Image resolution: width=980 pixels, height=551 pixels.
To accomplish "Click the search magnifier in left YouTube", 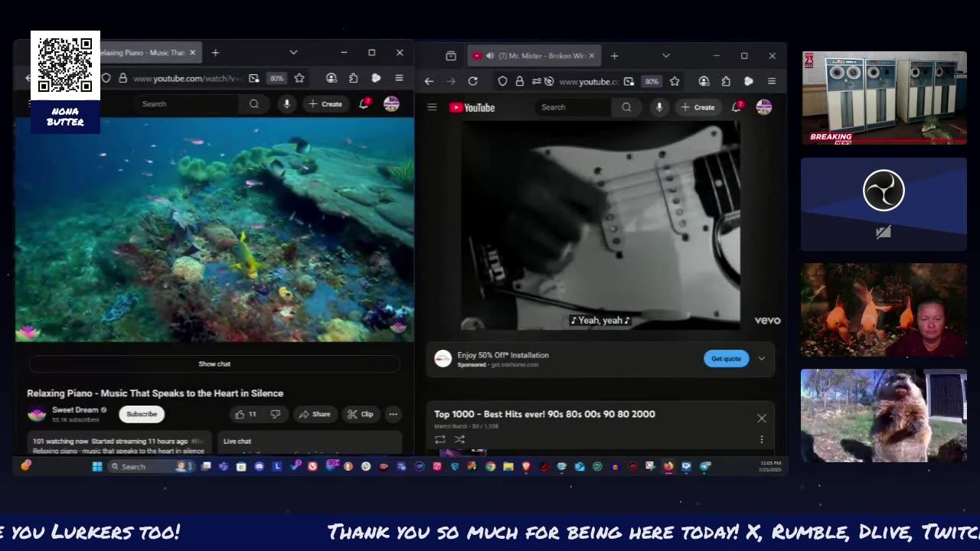I will [x=253, y=104].
